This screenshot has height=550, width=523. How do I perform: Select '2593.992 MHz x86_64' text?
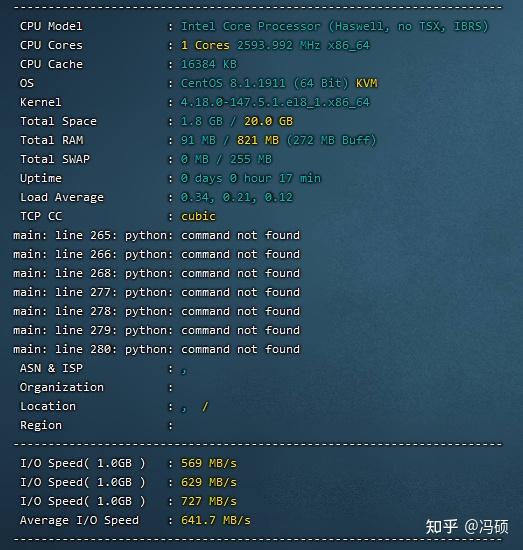click(303, 45)
